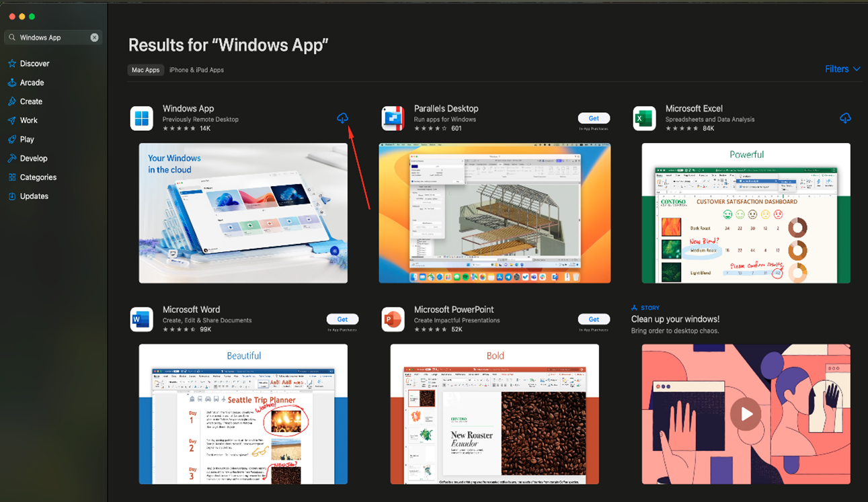Open the Categories sidebar item
This screenshot has height=502, width=868.
point(38,177)
